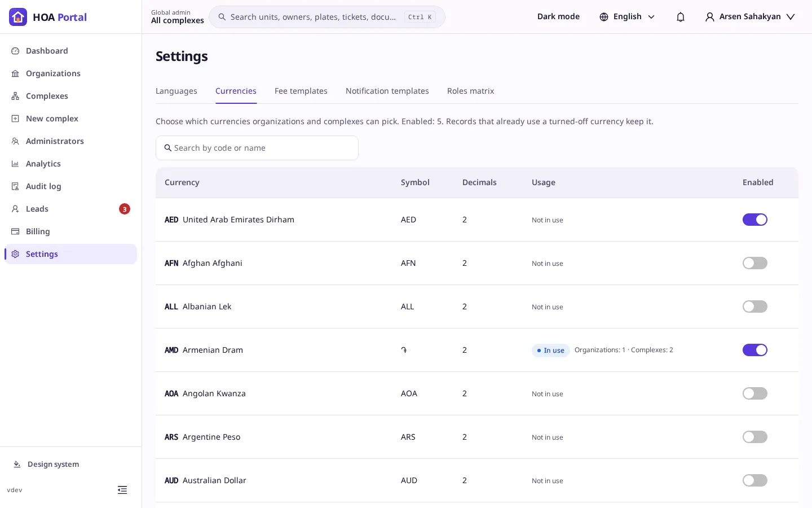
Task: Go to the Roles matrix tab
Action: (x=471, y=91)
